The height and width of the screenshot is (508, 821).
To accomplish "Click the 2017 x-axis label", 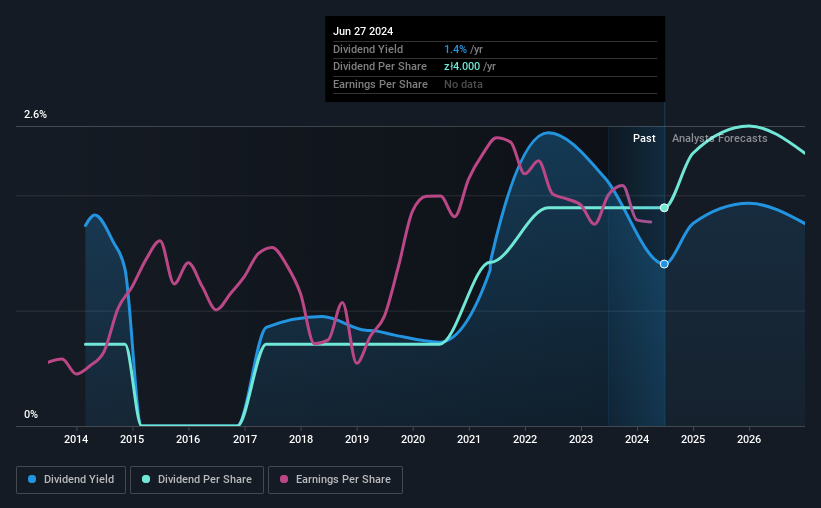I will point(245,439).
